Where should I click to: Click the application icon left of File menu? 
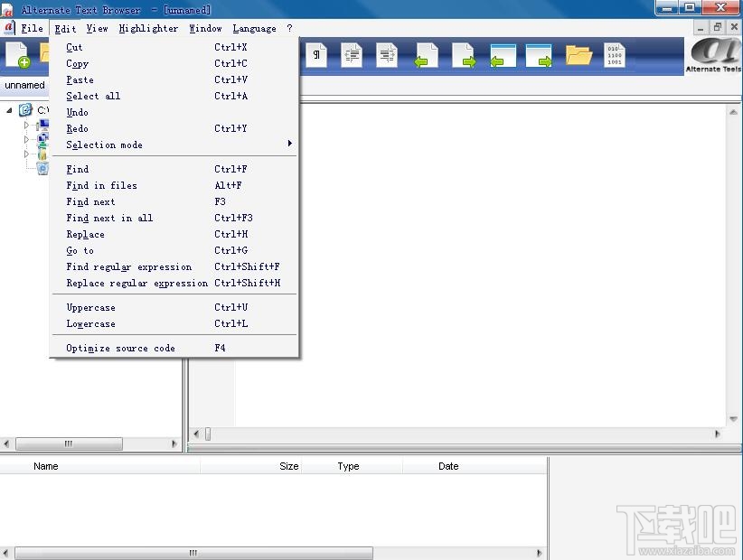8,28
